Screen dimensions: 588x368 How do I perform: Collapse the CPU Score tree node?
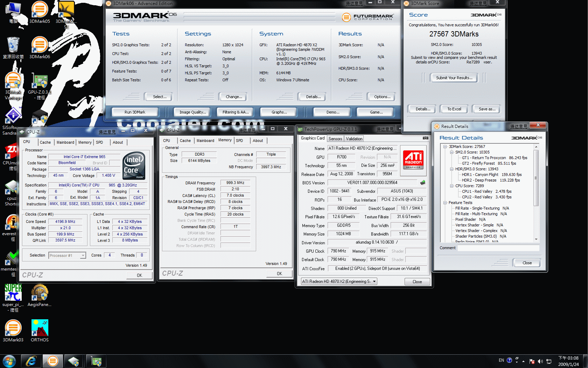click(451, 186)
